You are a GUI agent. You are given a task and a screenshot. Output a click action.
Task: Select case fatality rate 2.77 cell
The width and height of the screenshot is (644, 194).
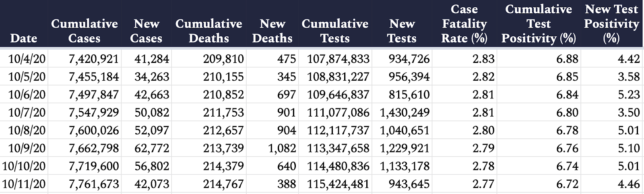point(483,184)
